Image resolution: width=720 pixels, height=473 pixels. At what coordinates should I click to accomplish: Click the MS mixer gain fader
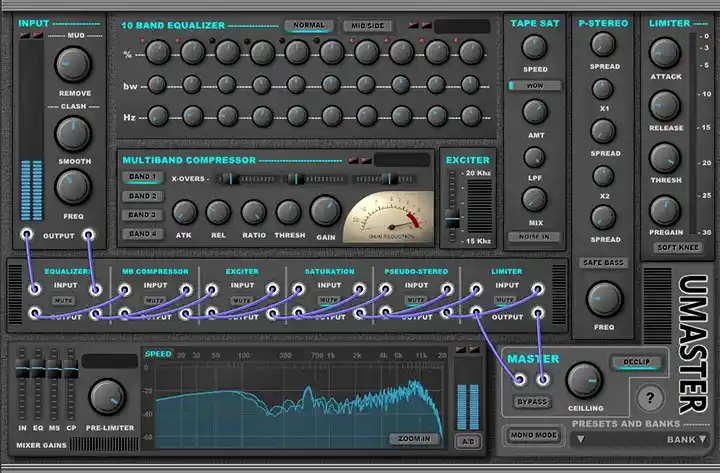(x=54, y=368)
